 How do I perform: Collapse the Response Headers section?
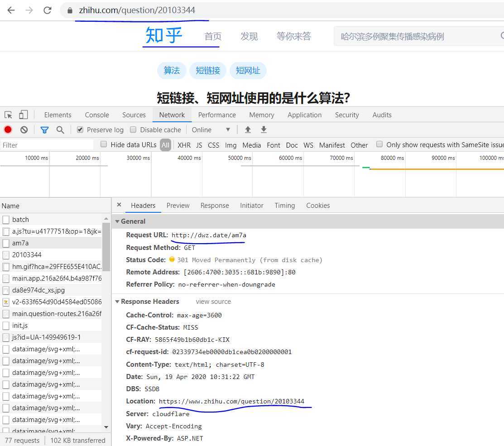point(117,302)
